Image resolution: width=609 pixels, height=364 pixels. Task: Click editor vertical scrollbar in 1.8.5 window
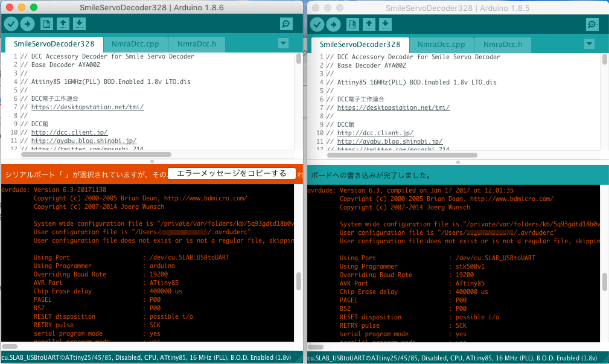pos(605,59)
